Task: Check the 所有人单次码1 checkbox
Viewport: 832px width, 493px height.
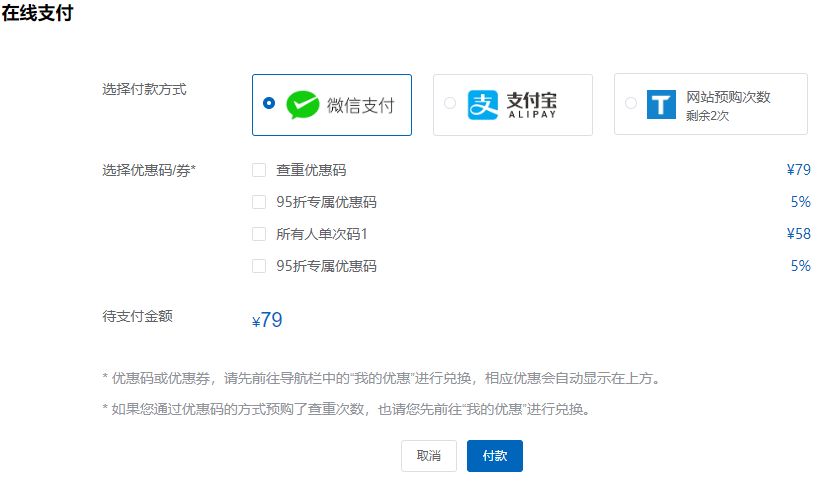Action: tap(259, 234)
